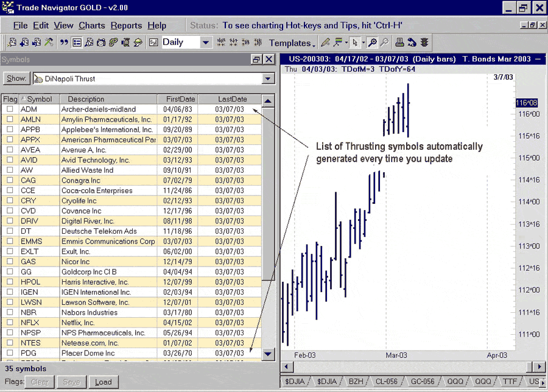The width and height of the screenshot is (548, 392).
Task: Flag the APPB row checkbox
Action: pos(10,129)
